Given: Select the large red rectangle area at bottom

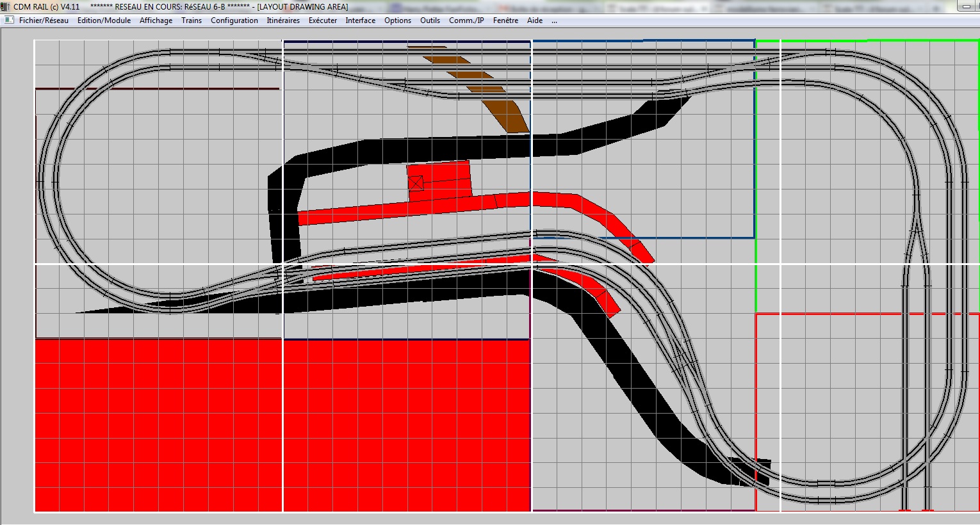Looking at the screenshot, I should [282, 425].
